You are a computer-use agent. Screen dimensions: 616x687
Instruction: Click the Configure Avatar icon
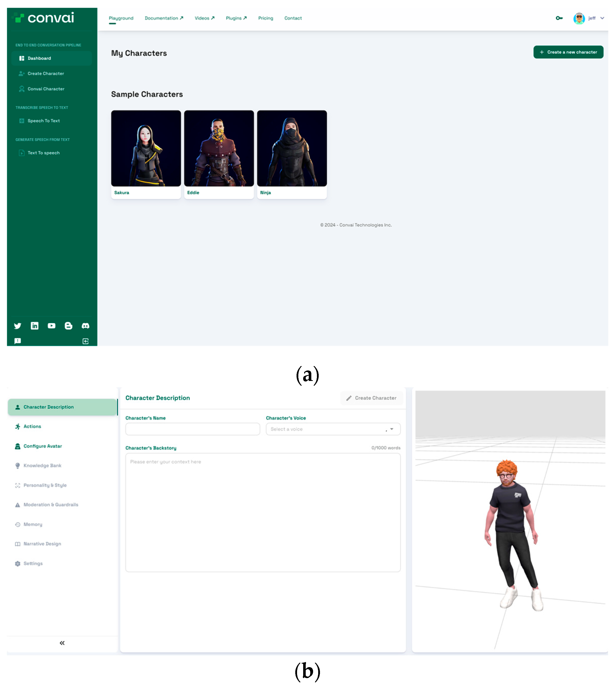click(x=18, y=446)
